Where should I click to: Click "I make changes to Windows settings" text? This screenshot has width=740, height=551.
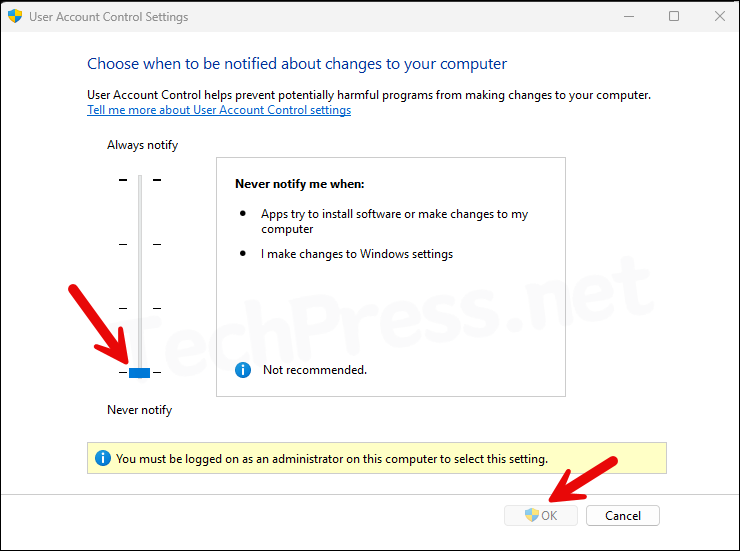click(x=357, y=254)
